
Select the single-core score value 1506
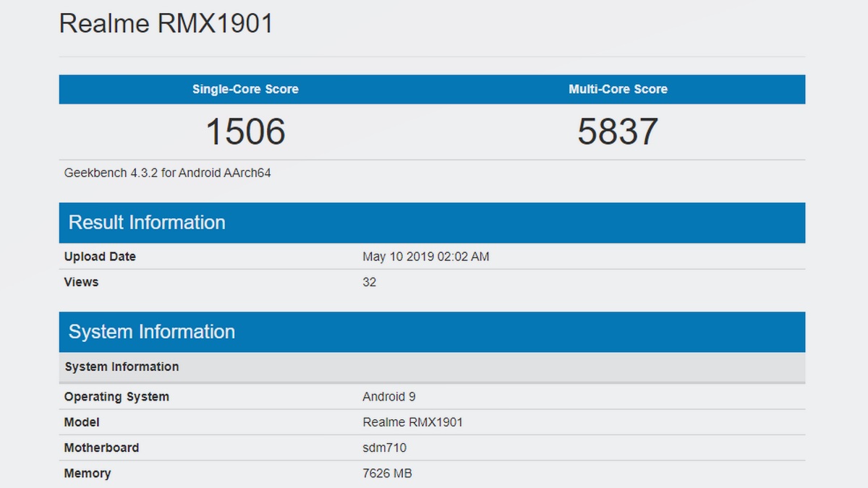(246, 132)
